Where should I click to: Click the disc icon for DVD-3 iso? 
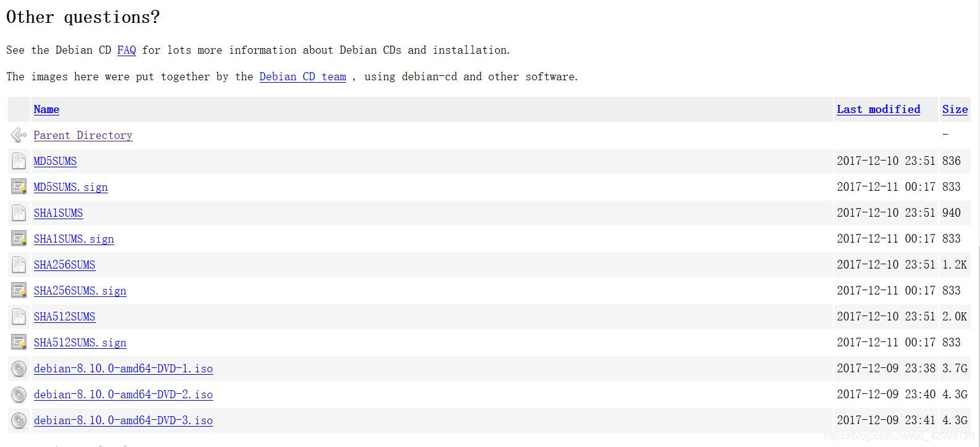19,420
